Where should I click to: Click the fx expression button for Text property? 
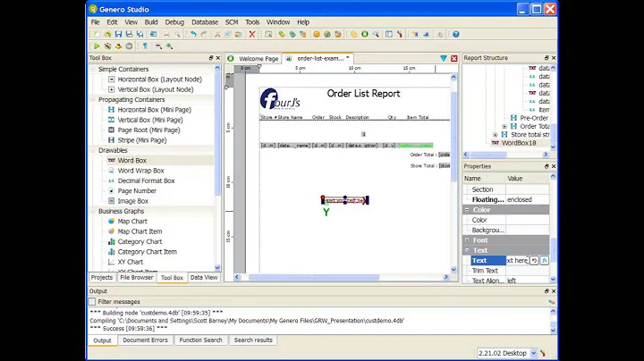coord(544,261)
